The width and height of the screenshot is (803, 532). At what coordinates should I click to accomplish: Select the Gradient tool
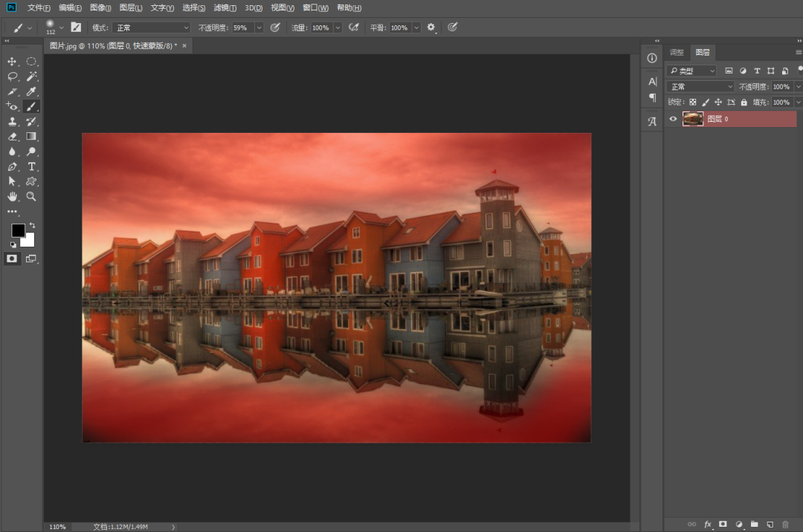(x=31, y=137)
